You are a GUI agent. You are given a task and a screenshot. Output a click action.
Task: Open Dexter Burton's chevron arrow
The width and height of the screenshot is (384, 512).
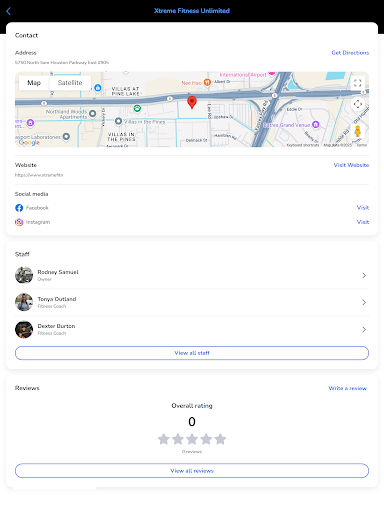[x=364, y=329]
